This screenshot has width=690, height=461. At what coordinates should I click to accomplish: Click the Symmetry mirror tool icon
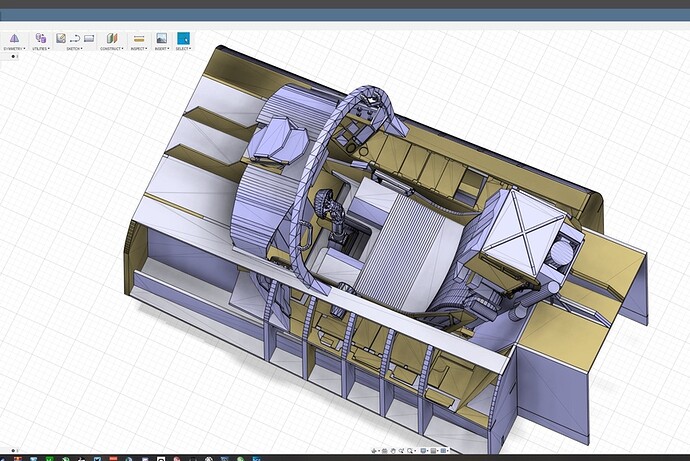pyautogui.click(x=14, y=39)
